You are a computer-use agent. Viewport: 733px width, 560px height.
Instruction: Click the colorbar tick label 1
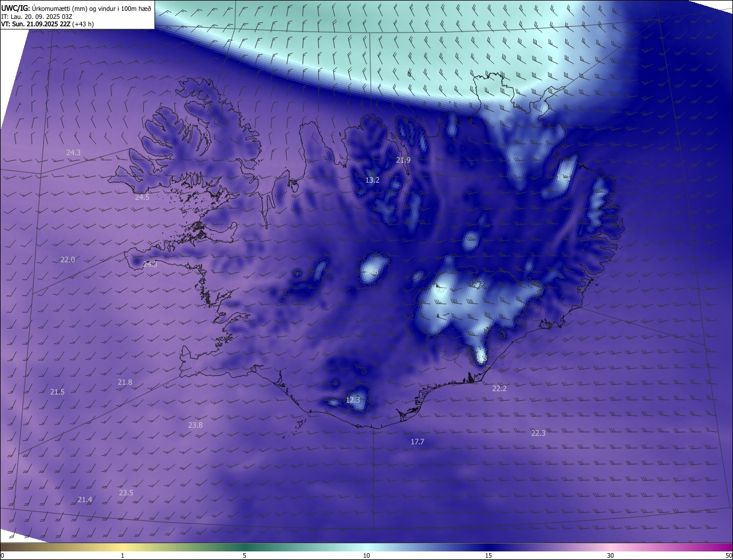[x=123, y=555]
